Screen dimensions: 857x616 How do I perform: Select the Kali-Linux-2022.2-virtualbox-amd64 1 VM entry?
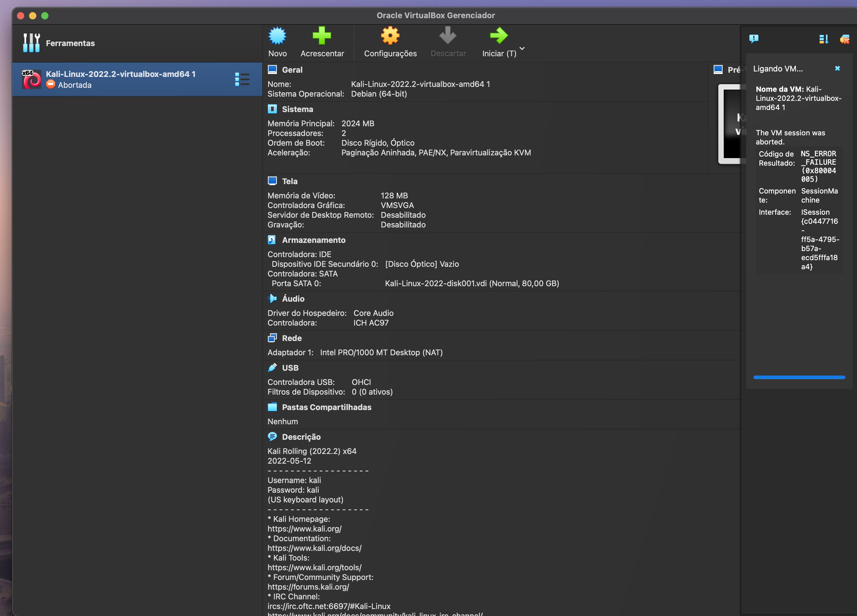pyautogui.click(x=137, y=79)
